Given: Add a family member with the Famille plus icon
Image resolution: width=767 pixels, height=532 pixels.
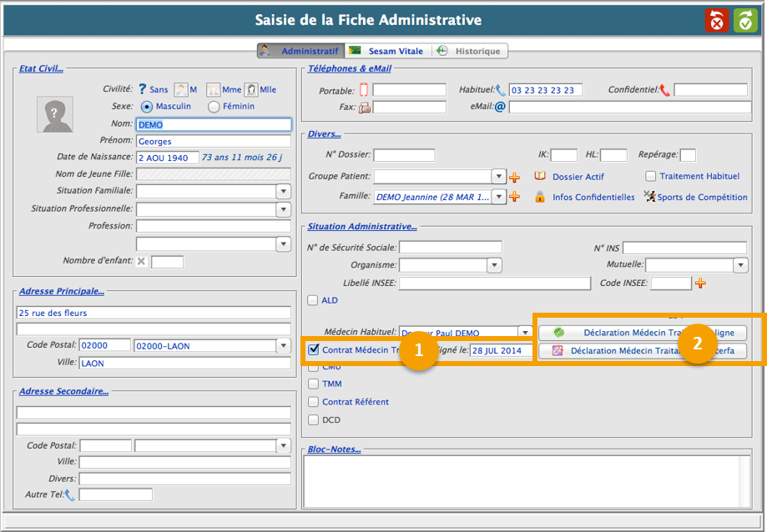Looking at the screenshot, I should [x=515, y=197].
